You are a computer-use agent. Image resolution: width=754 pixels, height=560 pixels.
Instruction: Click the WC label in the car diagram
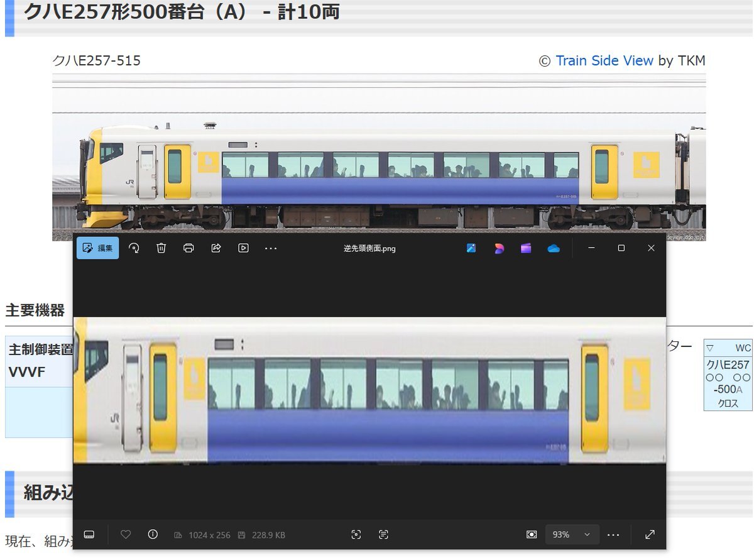pos(743,348)
